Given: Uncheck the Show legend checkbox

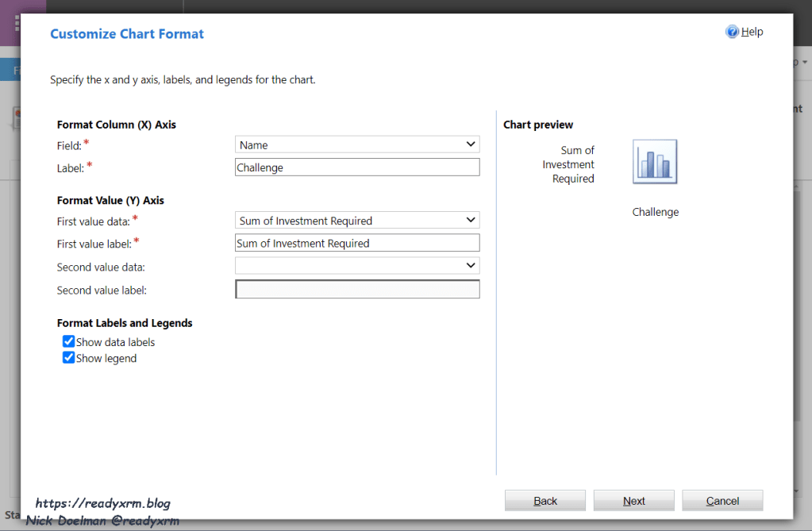Looking at the screenshot, I should (69, 358).
